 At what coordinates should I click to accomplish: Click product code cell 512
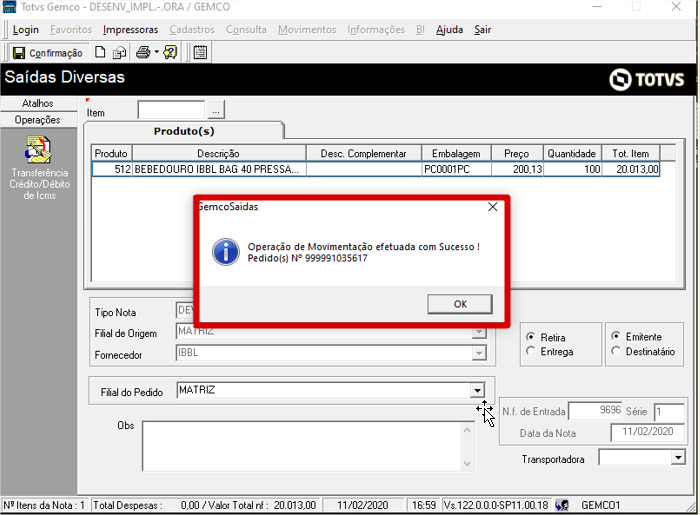coord(112,170)
